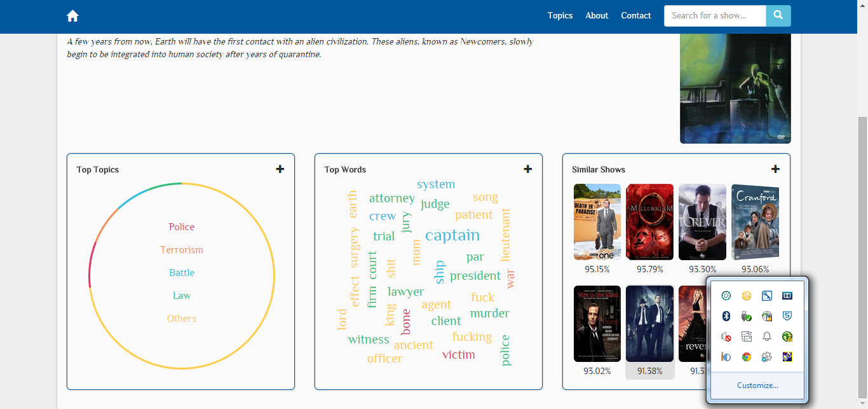The image size is (868, 409).
Task: Select the Others topic label
Action: pos(182,319)
